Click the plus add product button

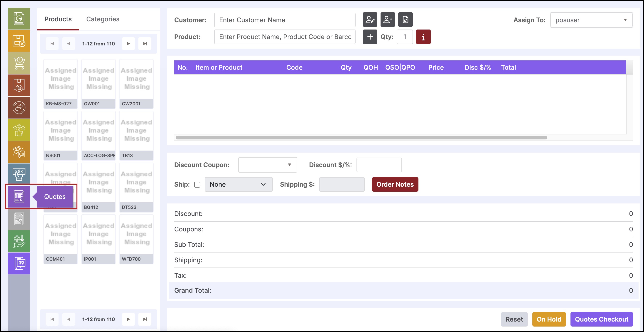tap(370, 37)
